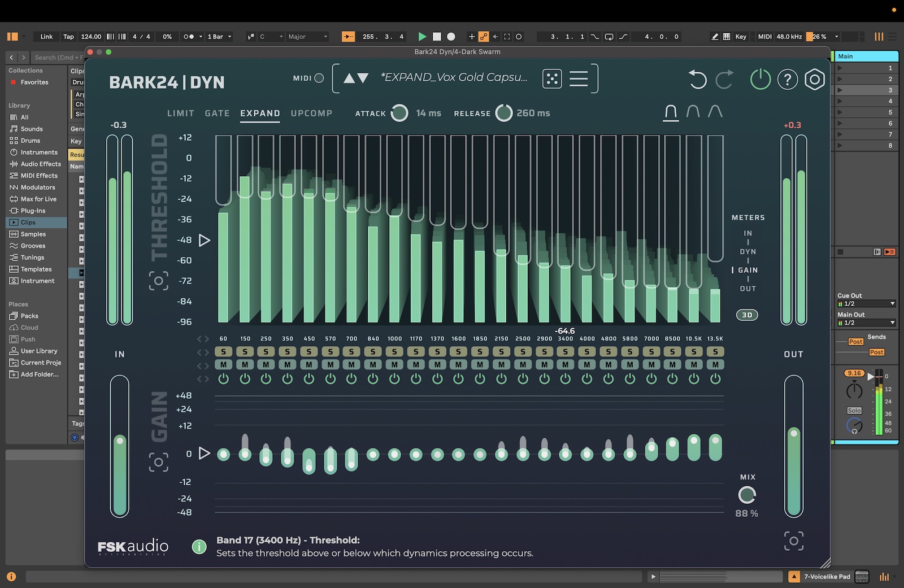
Task: Toggle power for the 13.5K band
Action: point(715,379)
